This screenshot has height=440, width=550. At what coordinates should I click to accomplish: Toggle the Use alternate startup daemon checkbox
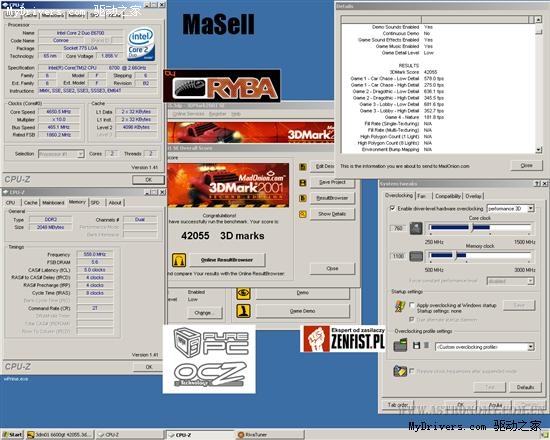pyautogui.click(x=412, y=319)
